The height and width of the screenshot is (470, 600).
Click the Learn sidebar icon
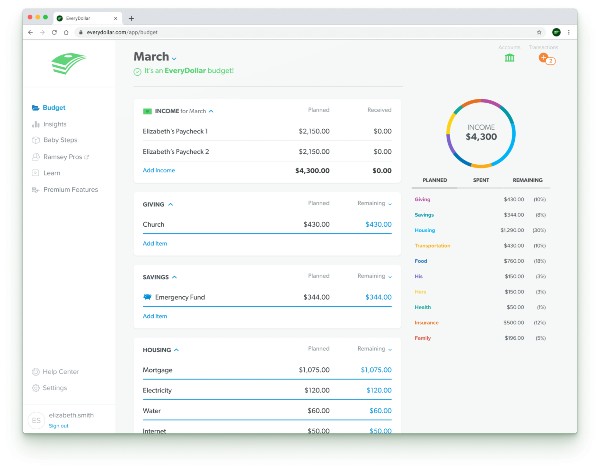(36, 173)
